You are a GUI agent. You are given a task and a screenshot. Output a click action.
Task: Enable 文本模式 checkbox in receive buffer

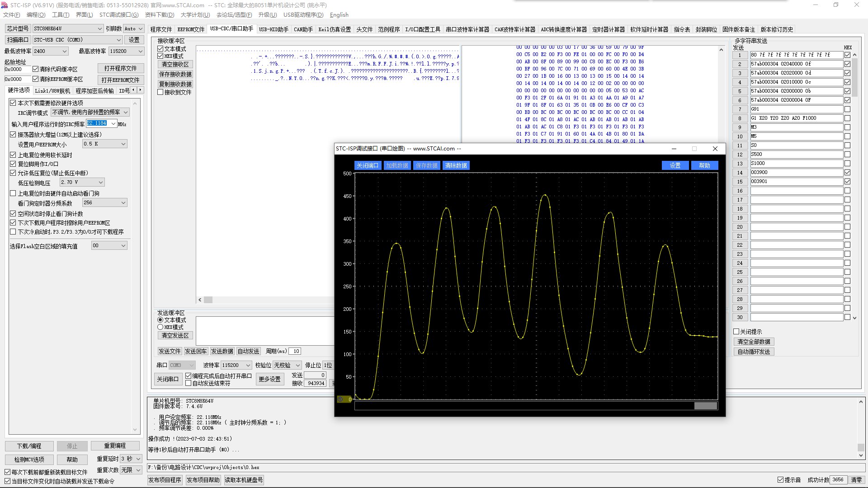tap(160, 49)
